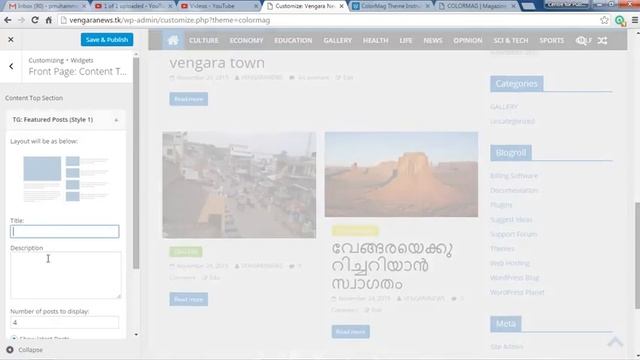The width and height of the screenshot is (640, 360).
Task: Click into the widget Title field
Action: 64,231
